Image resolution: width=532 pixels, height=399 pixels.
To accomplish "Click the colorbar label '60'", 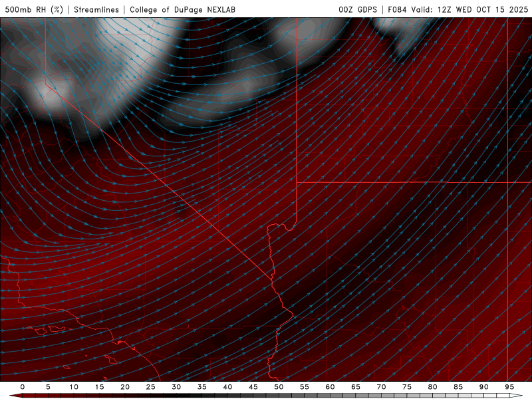I will click(330, 387).
